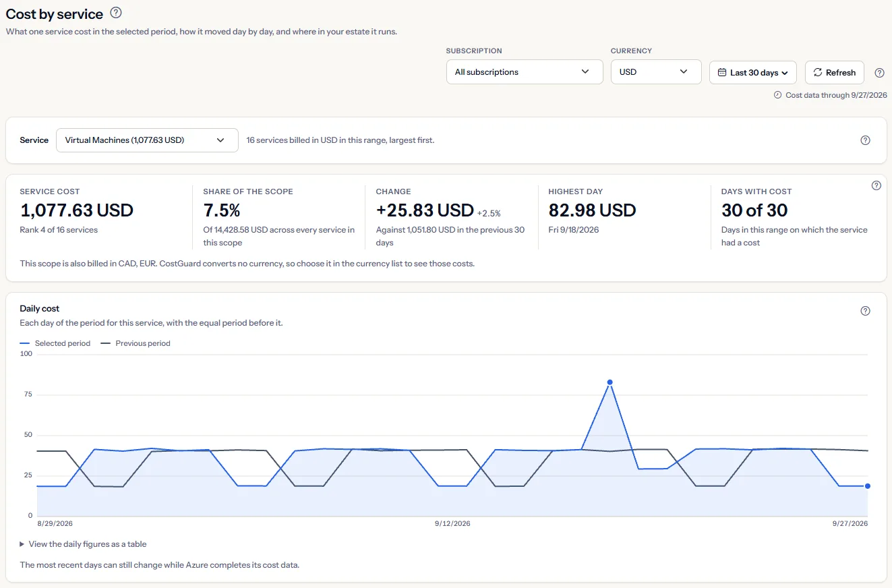Click the 7.5% share of the scope value
Screen dimensions: 892x588
tap(222, 210)
